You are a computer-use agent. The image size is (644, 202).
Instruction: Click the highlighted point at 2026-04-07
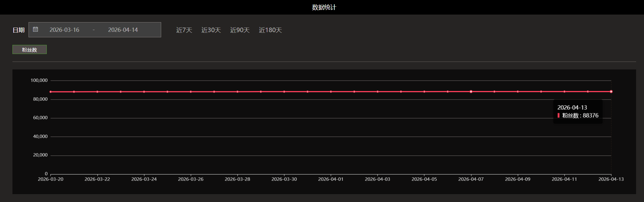tap(471, 92)
